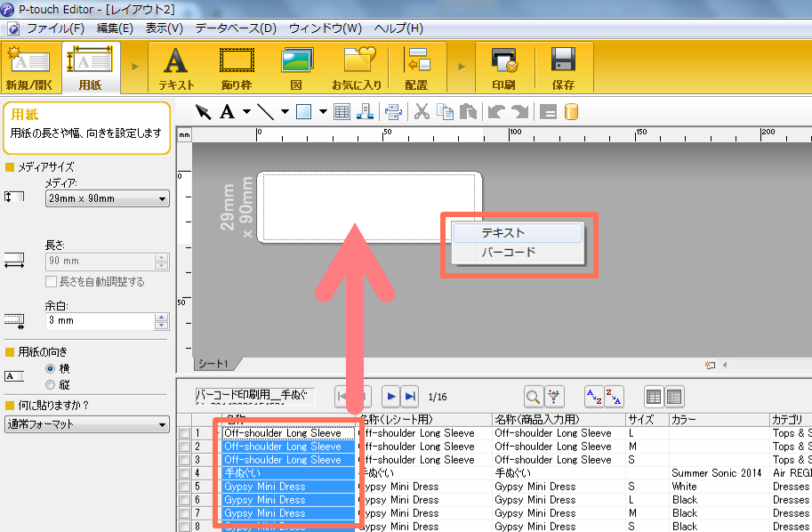Select 横 landscape orientation
The width and height of the screenshot is (812, 532).
(x=50, y=369)
